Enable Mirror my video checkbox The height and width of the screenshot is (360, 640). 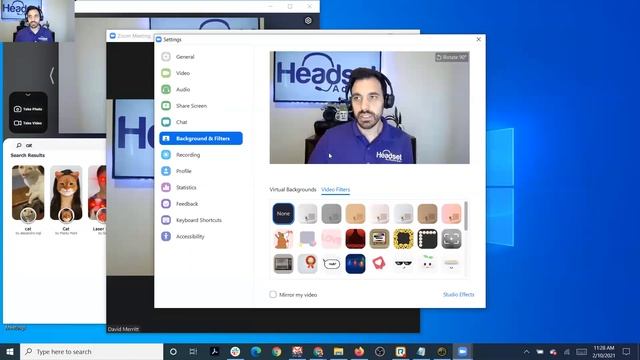(x=273, y=294)
